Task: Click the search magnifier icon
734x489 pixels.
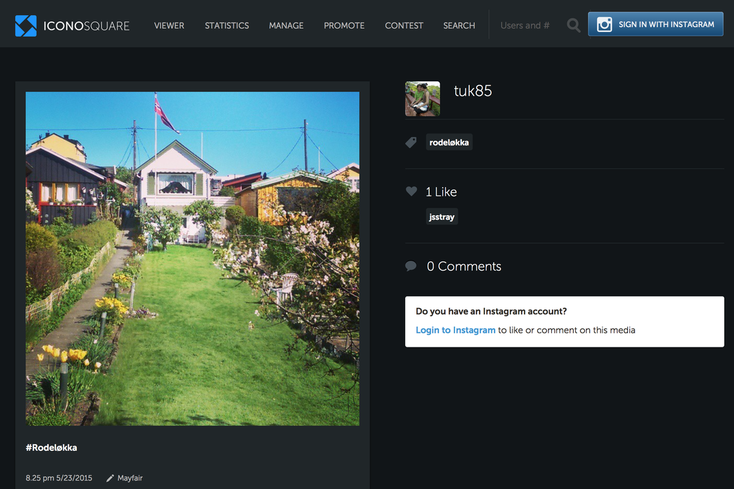Action: click(x=573, y=25)
